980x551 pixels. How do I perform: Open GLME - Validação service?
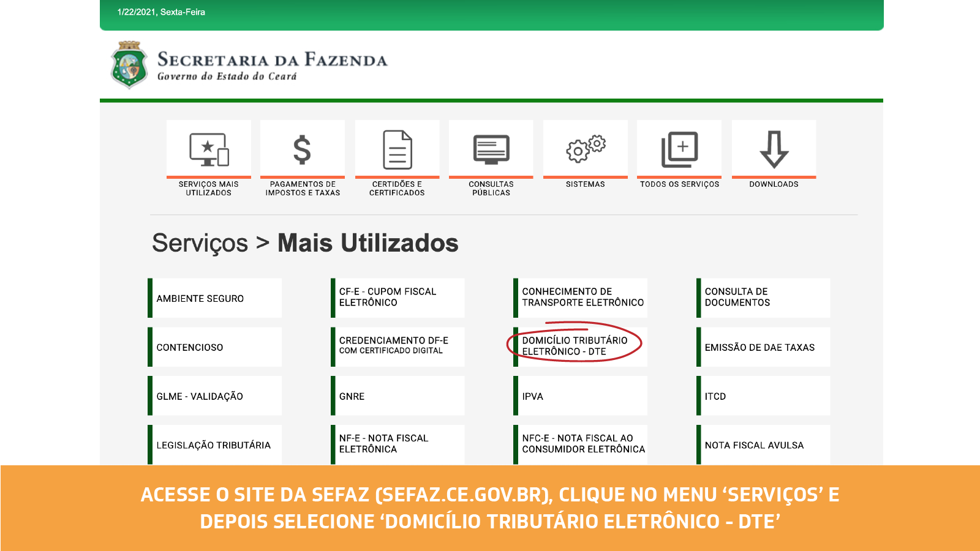pyautogui.click(x=215, y=396)
